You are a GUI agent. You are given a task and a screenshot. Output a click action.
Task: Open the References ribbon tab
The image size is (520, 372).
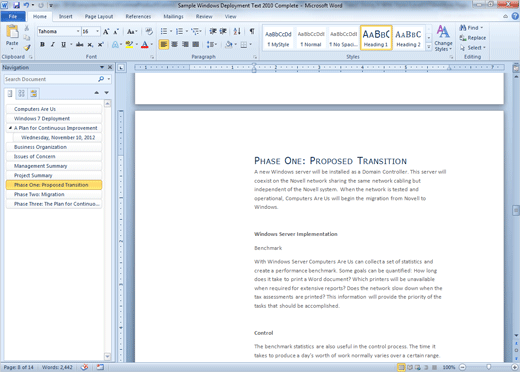138,16
